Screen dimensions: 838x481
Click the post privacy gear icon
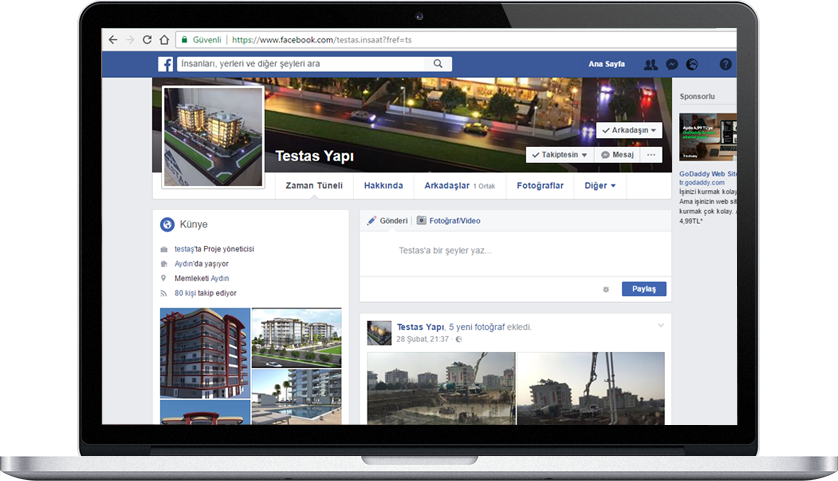606,289
